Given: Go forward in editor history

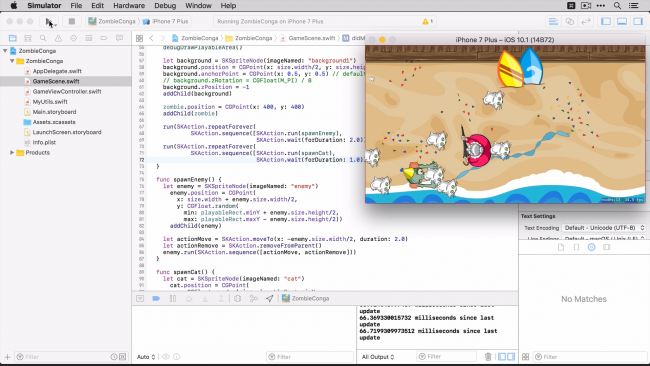Looking at the screenshot, I should click(162, 38).
